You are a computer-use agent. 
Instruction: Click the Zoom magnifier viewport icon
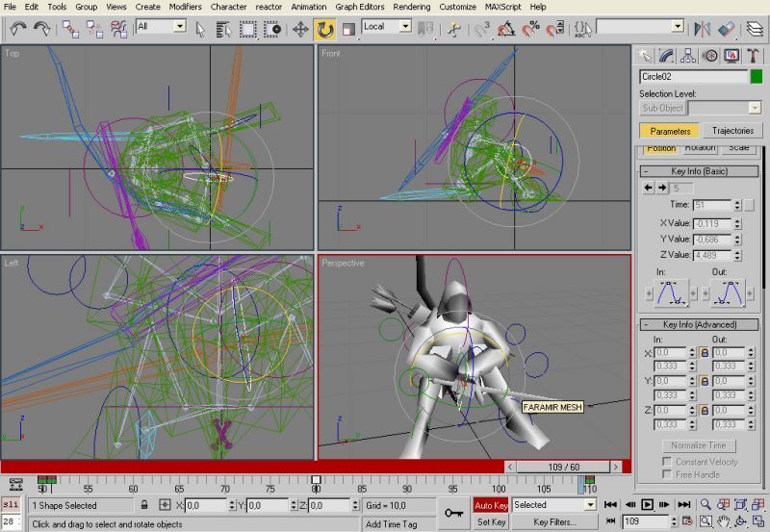706,504
